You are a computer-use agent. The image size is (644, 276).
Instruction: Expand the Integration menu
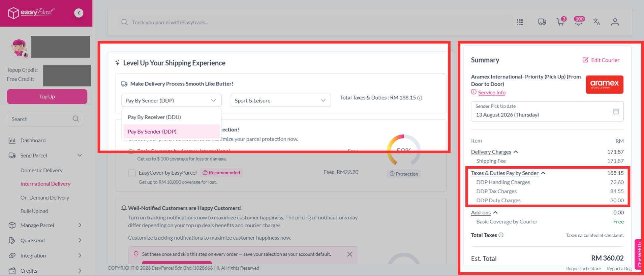pyautogui.click(x=80, y=255)
